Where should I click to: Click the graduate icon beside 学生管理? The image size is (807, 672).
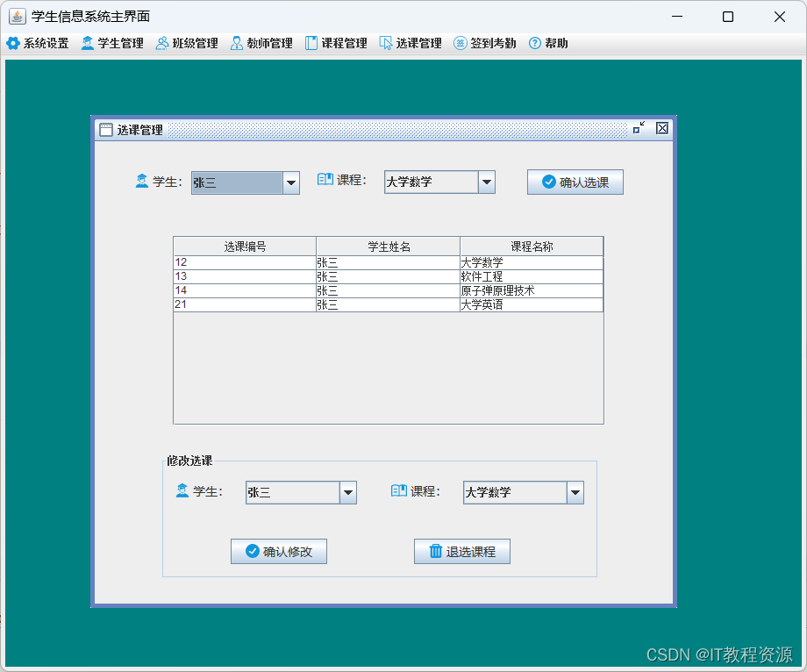(x=88, y=43)
